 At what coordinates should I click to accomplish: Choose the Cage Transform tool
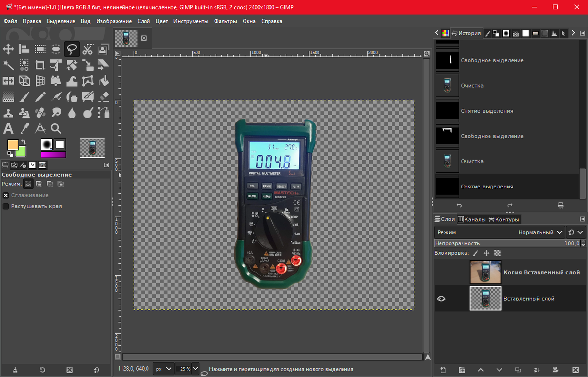(88, 81)
